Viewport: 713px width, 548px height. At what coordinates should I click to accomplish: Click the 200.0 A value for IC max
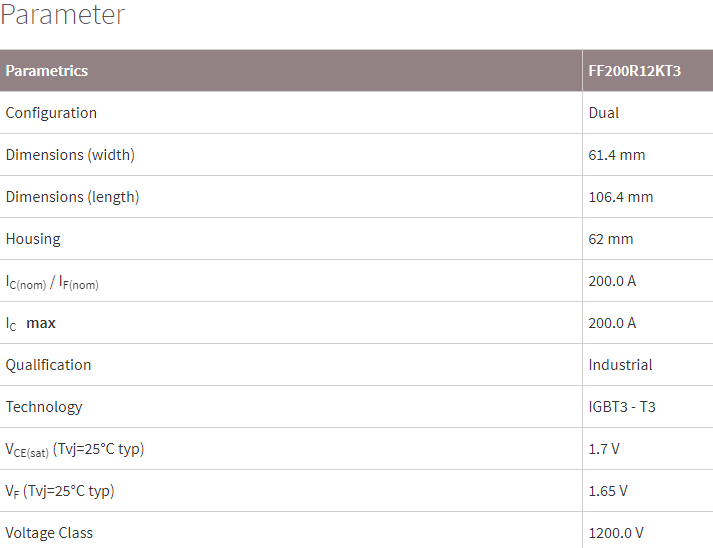pyautogui.click(x=612, y=323)
